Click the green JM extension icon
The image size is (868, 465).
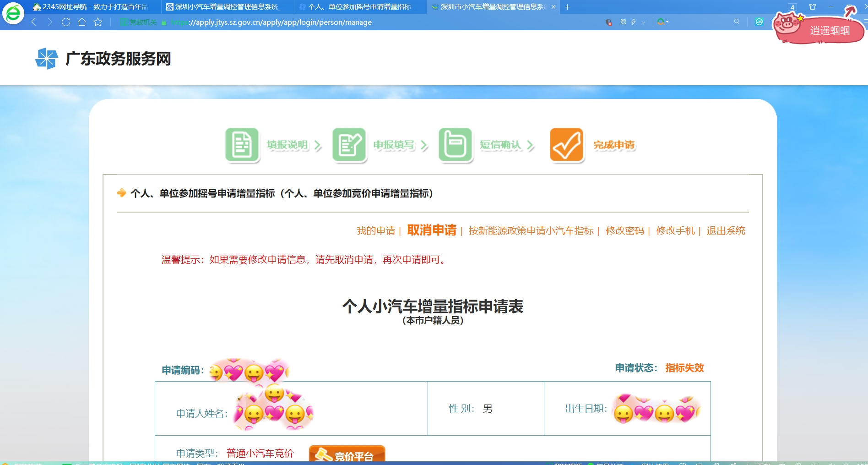[759, 22]
